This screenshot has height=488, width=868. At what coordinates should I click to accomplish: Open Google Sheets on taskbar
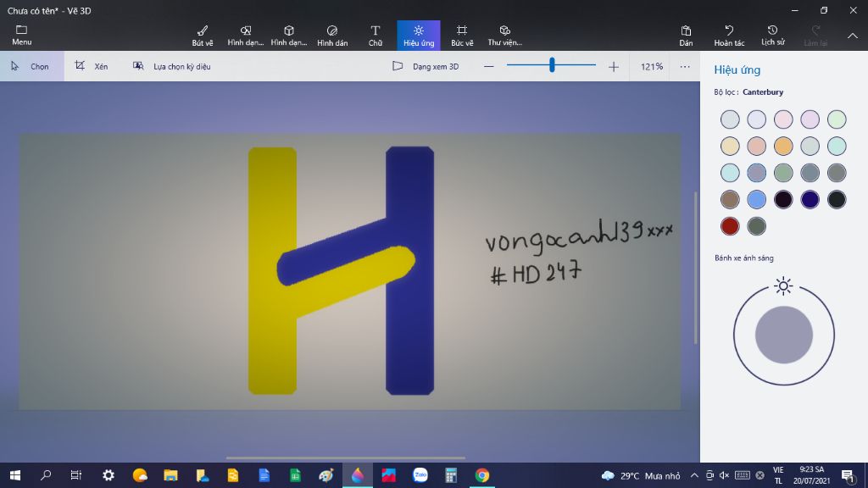pyautogui.click(x=295, y=475)
